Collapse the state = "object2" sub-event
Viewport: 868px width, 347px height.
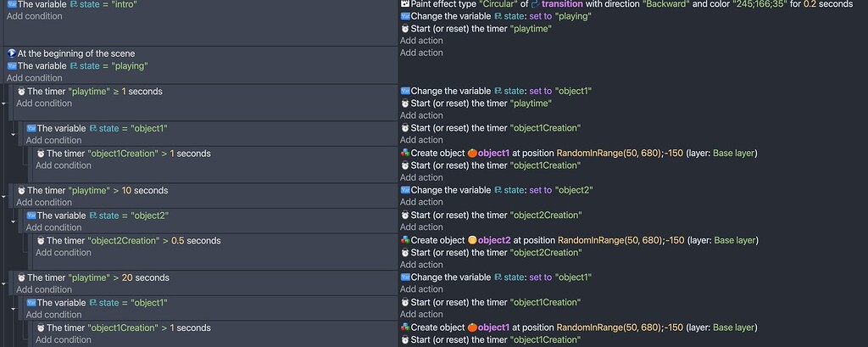(x=14, y=221)
